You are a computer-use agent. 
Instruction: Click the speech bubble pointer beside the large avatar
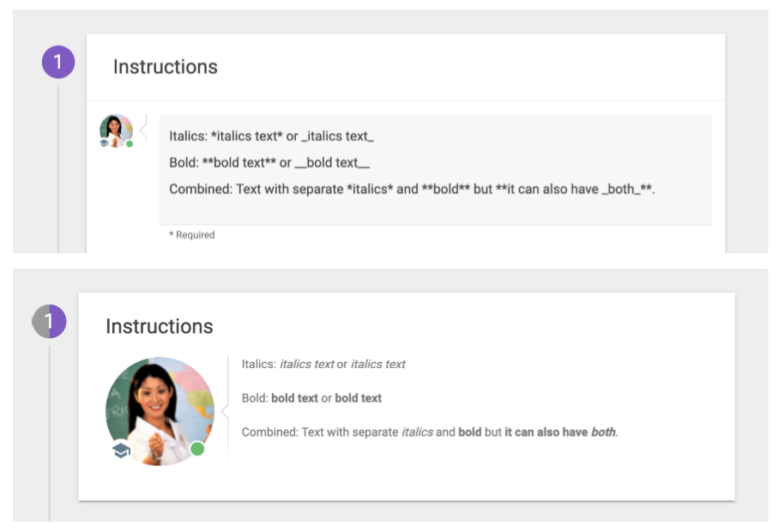point(225,411)
